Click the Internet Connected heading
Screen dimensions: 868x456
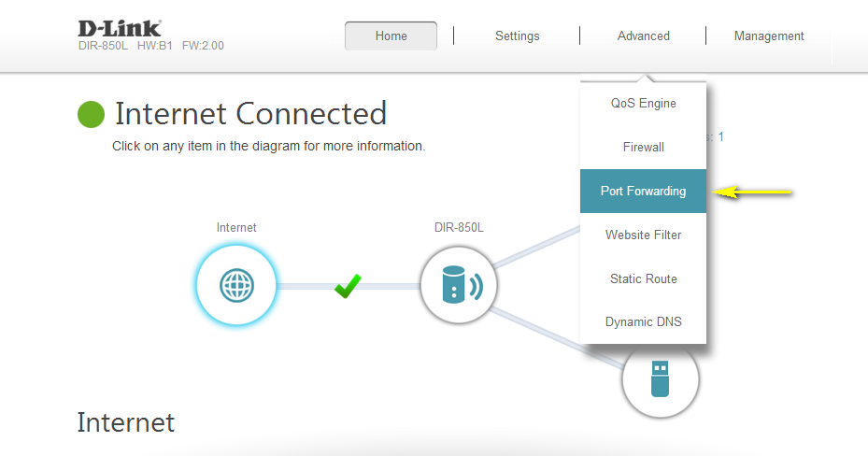coord(250,114)
